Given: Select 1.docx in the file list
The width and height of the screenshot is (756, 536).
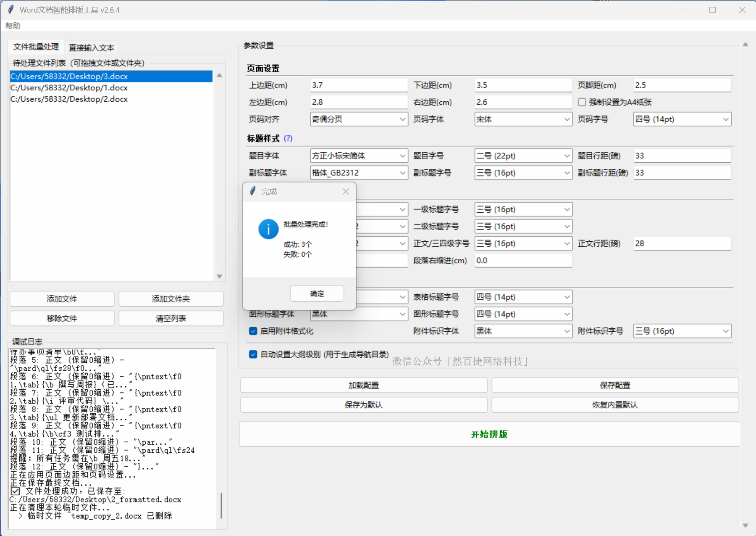Looking at the screenshot, I should tap(69, 88).
